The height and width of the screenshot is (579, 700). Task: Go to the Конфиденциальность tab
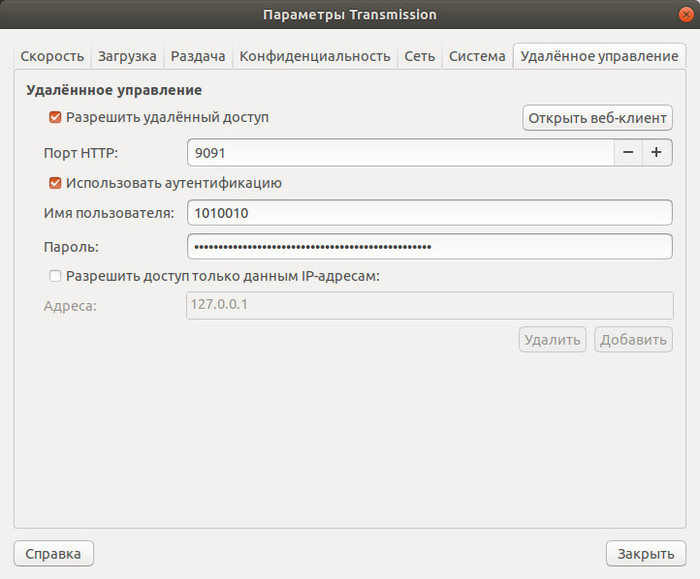coord(314,56)
